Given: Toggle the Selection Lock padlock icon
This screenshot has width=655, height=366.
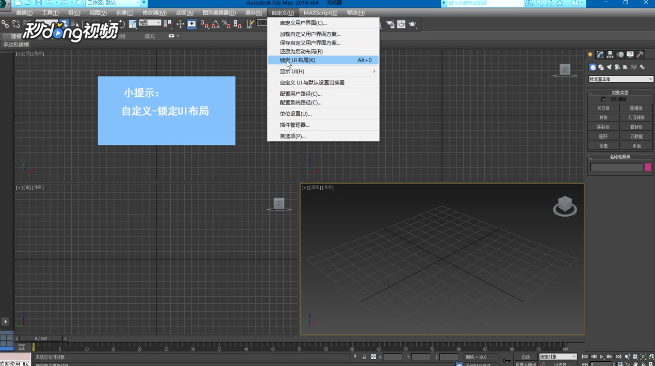Looking at the screenshot, I should [364, 357].
